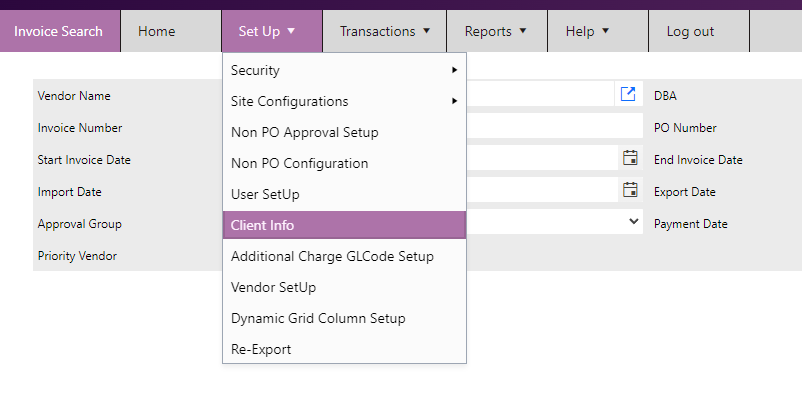Select Client Info from Set Up menu
Image resolution: width=802 pixels, height=404 pixels.
344,225
